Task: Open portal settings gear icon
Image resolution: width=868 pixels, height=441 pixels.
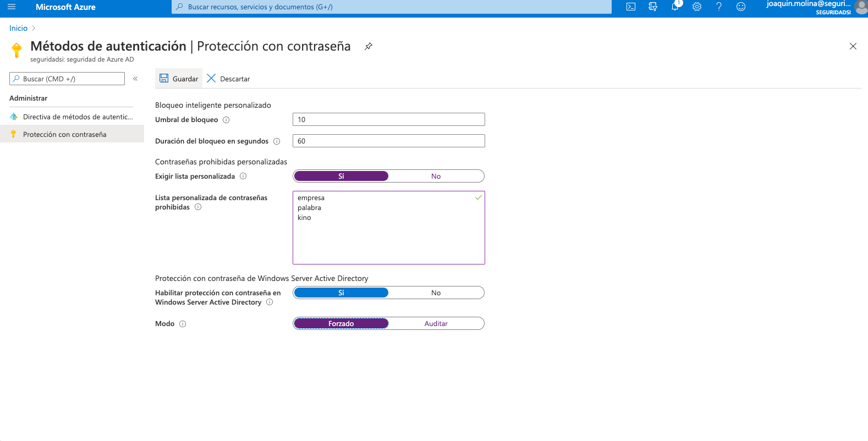Action: (697, 7)
